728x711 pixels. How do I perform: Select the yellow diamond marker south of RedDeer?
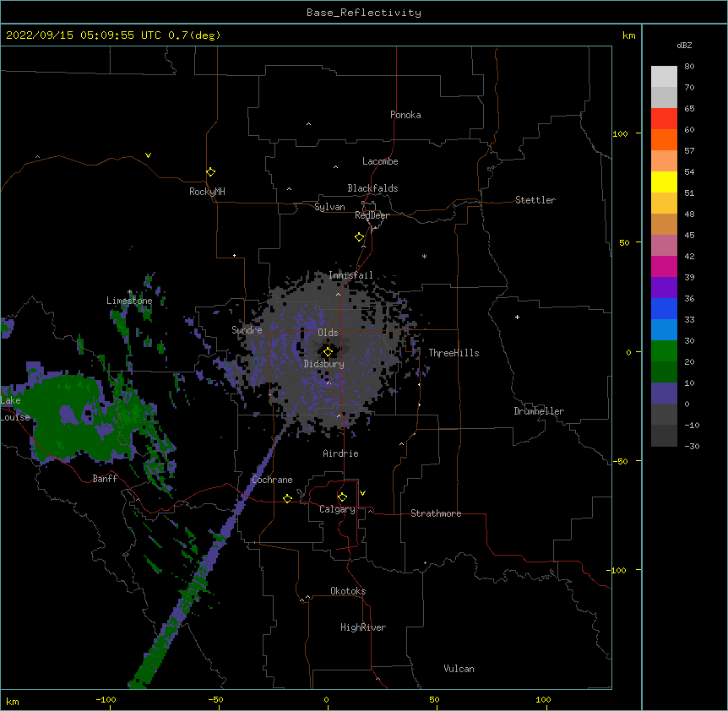coord(359,237)
